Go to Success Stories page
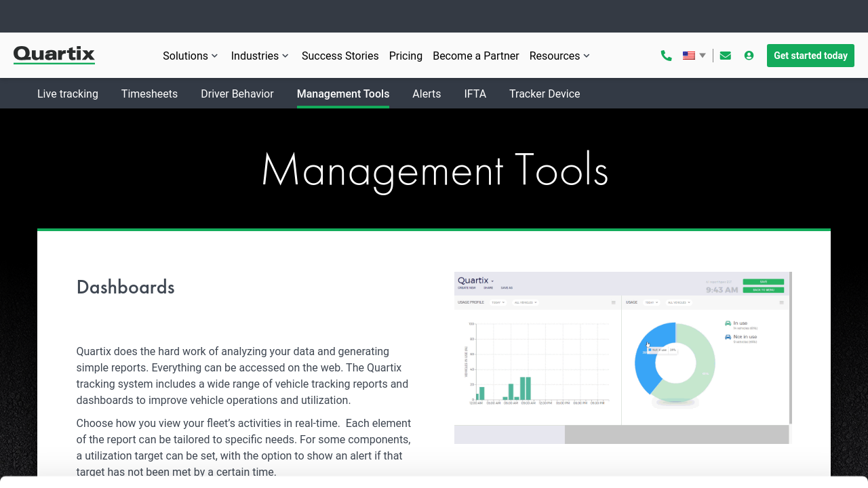The width and height of the screenshot is (868, 488). click(x=340, y=56)
